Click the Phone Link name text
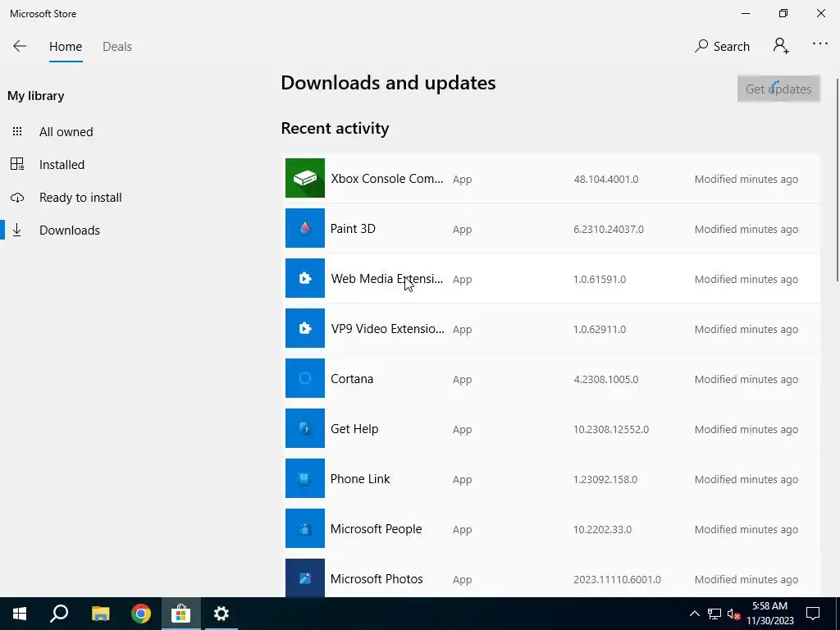 (360, 479)
